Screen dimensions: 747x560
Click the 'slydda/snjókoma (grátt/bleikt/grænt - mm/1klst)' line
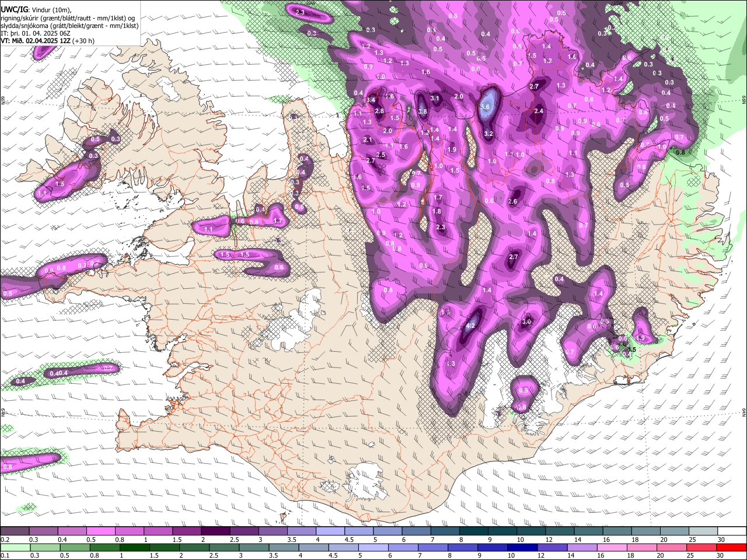point(69,26)
